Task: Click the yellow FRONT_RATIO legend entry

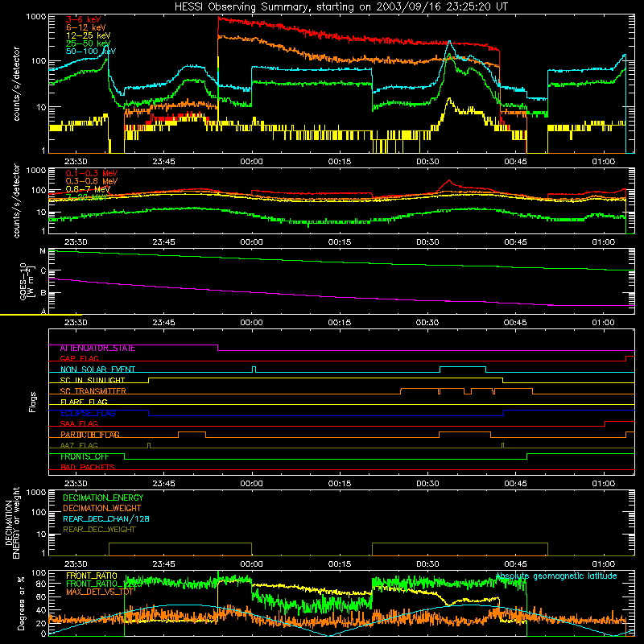Action: tap(92, 576)
